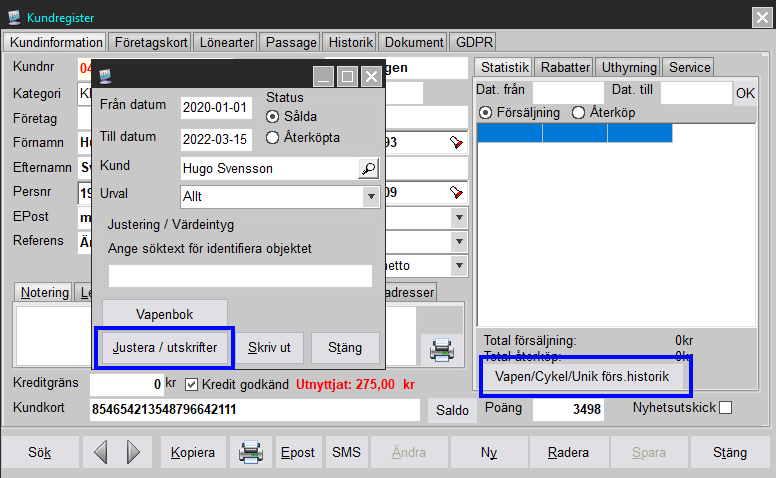The height and width of the screenshot is (478, 776).
Task: Toggle the Kredit godkänd checkbox
Action: tap(192, 384)
